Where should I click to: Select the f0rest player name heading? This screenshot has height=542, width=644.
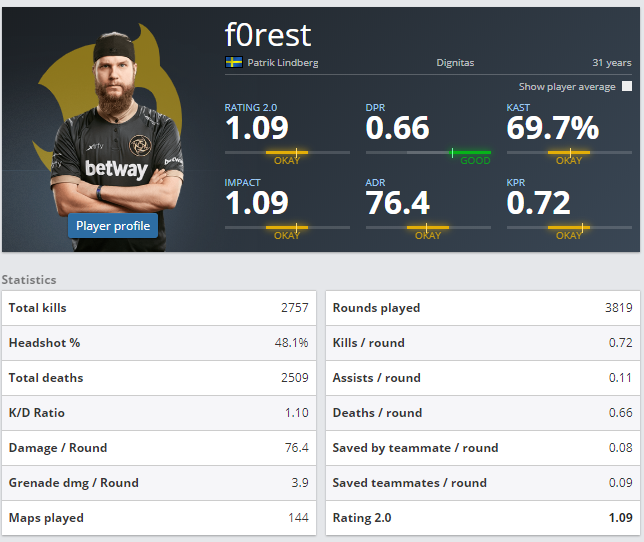pyautogui.click(x=268, y=35)
